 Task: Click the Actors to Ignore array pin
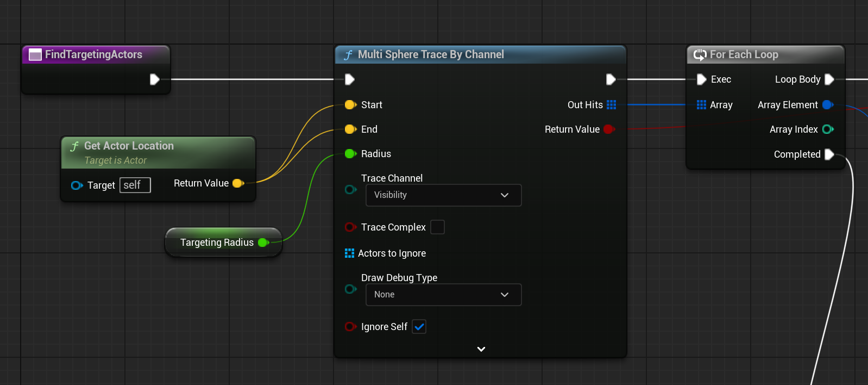pyautogui.click(x=349, y=253)
